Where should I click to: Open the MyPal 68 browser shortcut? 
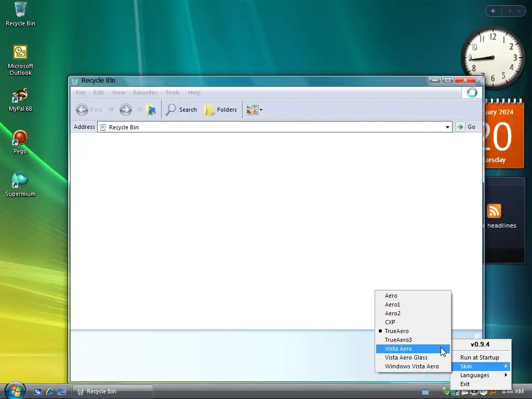pyautogui.click(x=20, y=100)
